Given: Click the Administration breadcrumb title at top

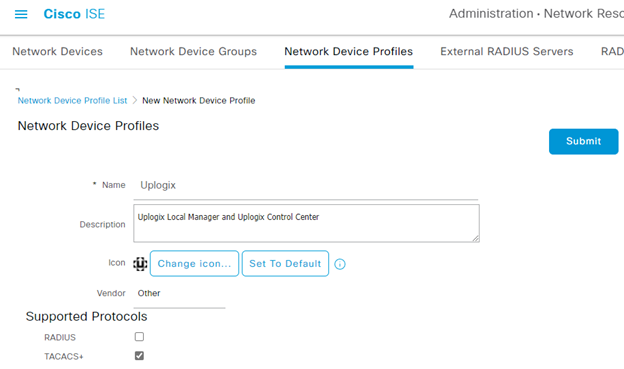Looking at the screenshot, I should tap(536, 14).
